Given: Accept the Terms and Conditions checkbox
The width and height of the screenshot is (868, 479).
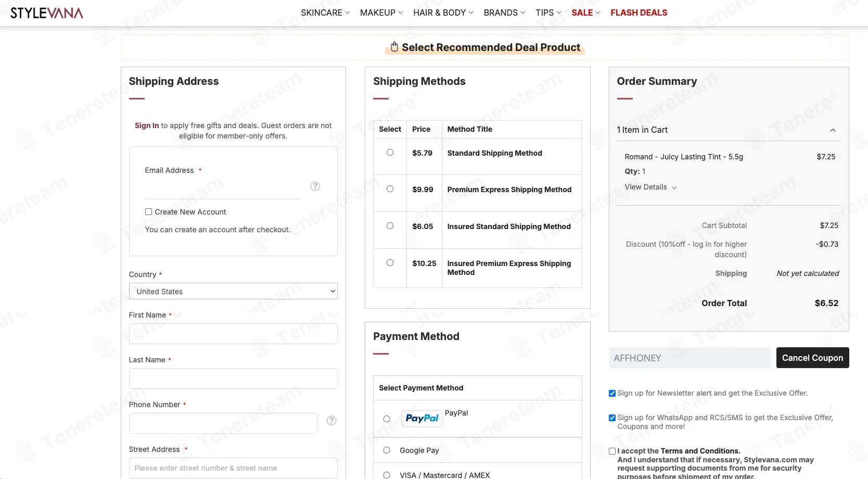Looking at the screenshot, I should click(612, 451).
